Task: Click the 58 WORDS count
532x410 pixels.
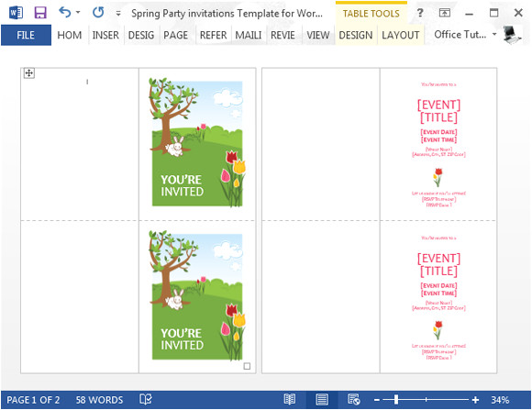Action: pyautogui.click(x=99, y=400)
